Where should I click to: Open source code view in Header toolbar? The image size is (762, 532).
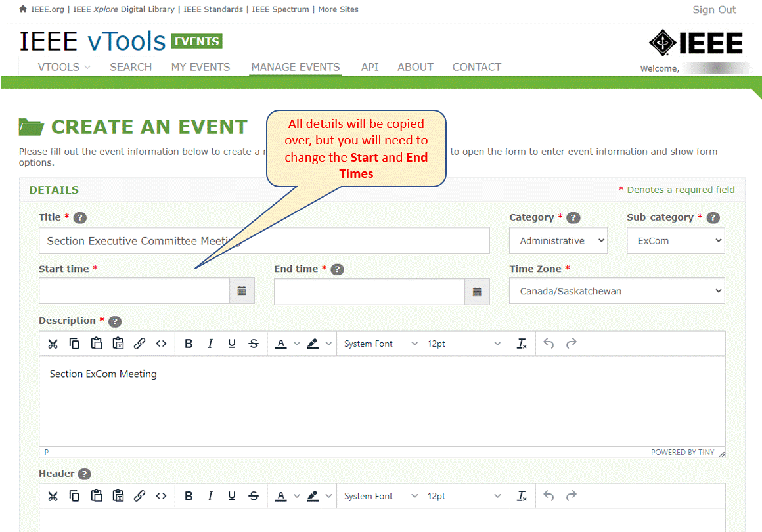pyautogui.click(x=162, y=496)
